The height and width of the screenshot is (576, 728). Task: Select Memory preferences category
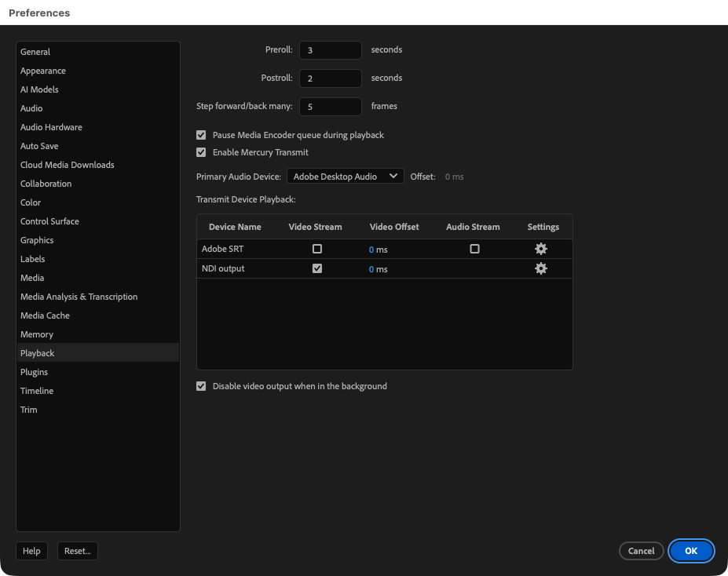(98, 334)
